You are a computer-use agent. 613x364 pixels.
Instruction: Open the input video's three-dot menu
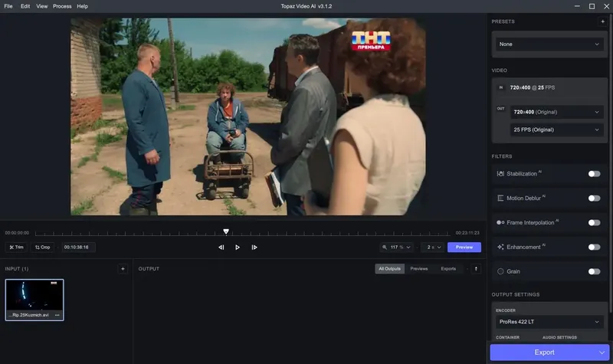coord(57,315)
